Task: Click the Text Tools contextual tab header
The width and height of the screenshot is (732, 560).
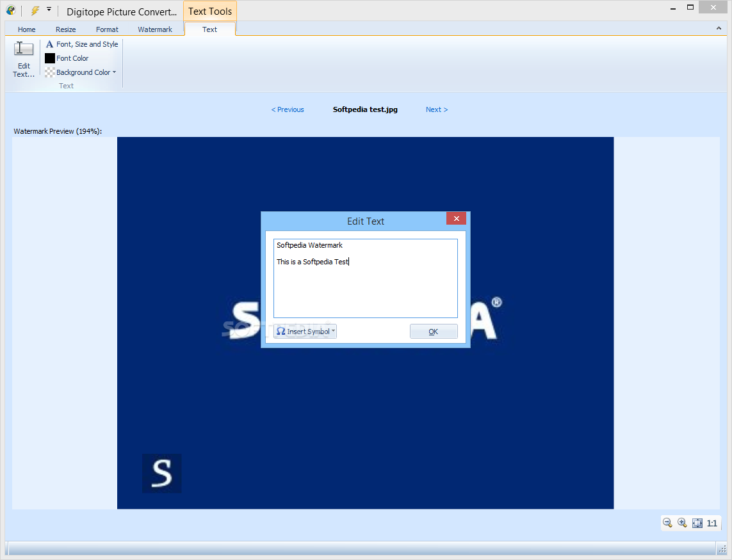Action: click(x=210, y=12)
